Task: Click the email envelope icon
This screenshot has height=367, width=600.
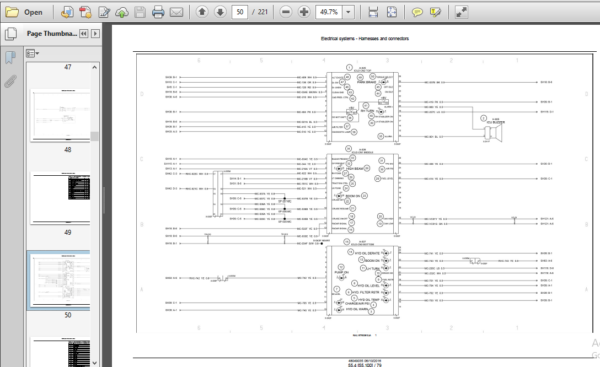Action: (x=176, y=12)
